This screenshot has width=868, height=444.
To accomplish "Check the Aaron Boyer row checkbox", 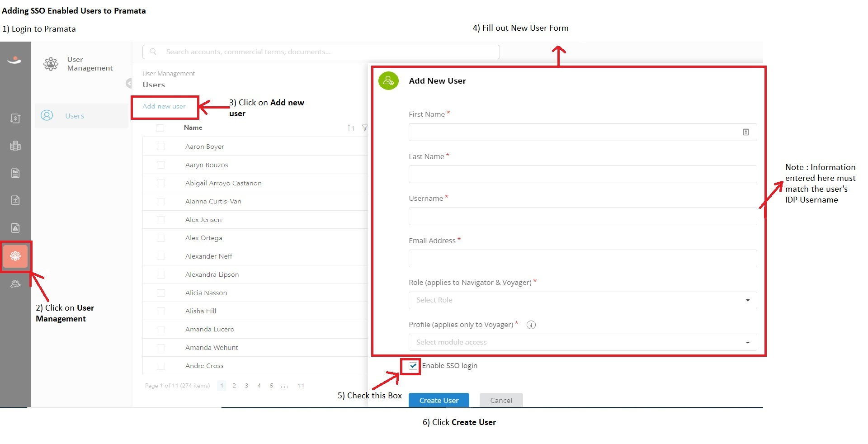I will 160,146.
